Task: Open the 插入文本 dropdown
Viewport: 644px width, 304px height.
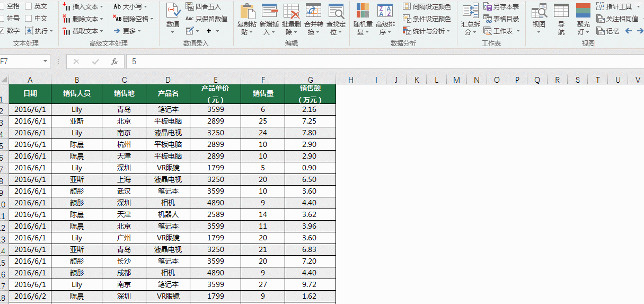Action: tap(83, 6)
